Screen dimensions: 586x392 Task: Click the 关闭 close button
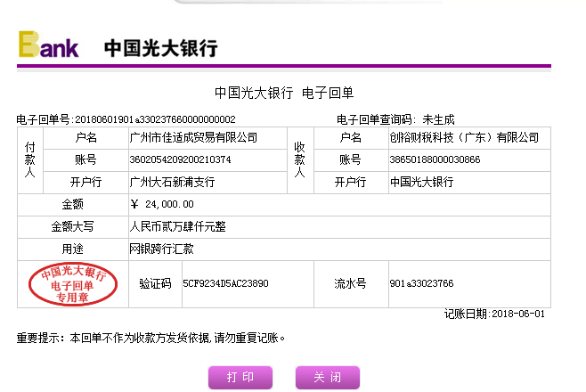(x=328, y=378)
